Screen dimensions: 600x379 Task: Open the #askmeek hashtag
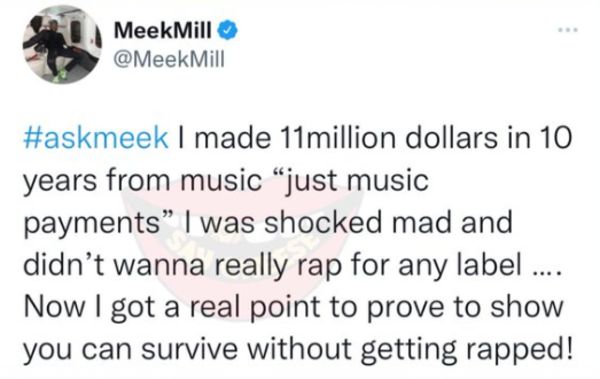(96, 138)
